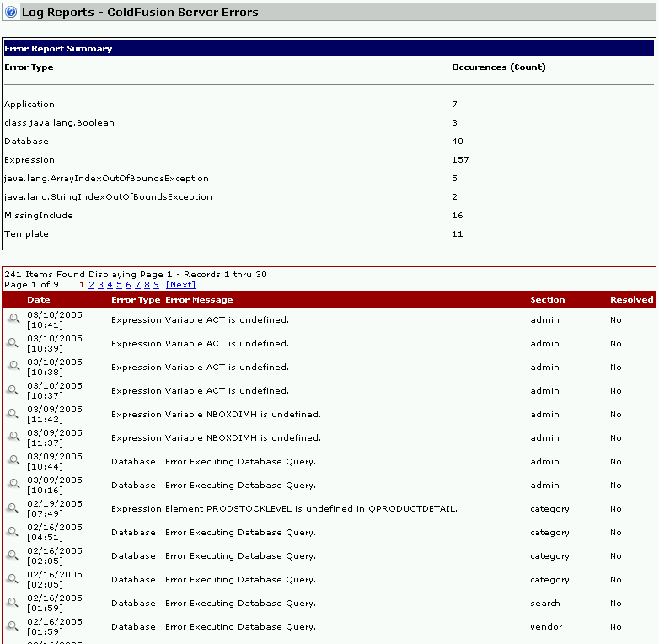Go to page 3 of results
The image size is (659, 644).
pyautogui.click(x=100, y=285)
